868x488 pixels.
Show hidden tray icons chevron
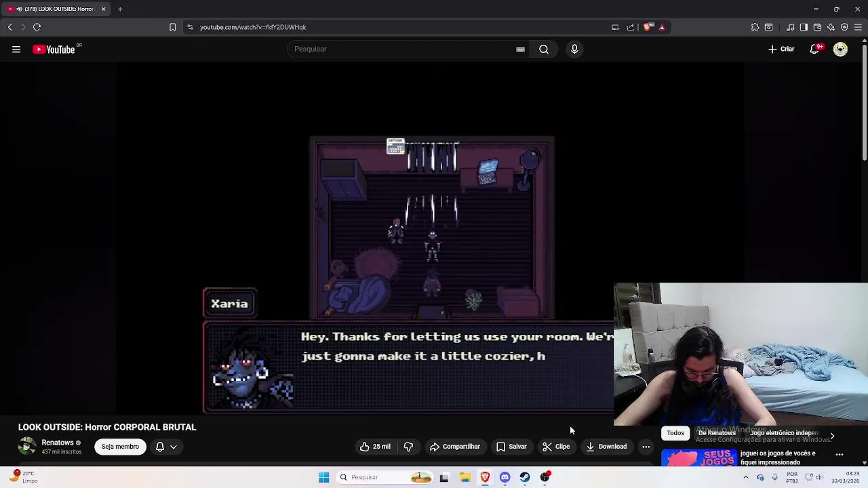click(x=746, y=477)
